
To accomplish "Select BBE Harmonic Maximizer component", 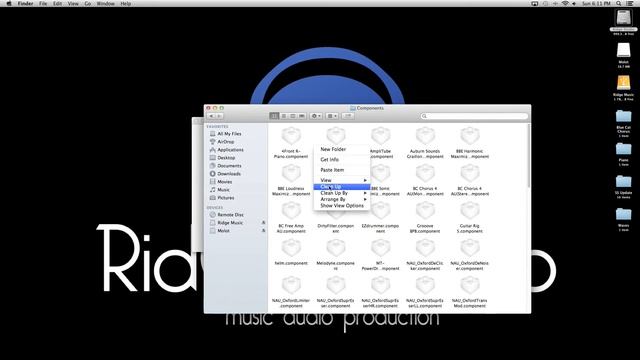I will point(470,143).
